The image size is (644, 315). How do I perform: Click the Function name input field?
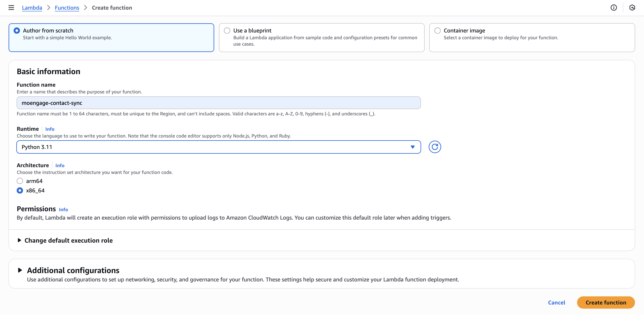[219, 103]
